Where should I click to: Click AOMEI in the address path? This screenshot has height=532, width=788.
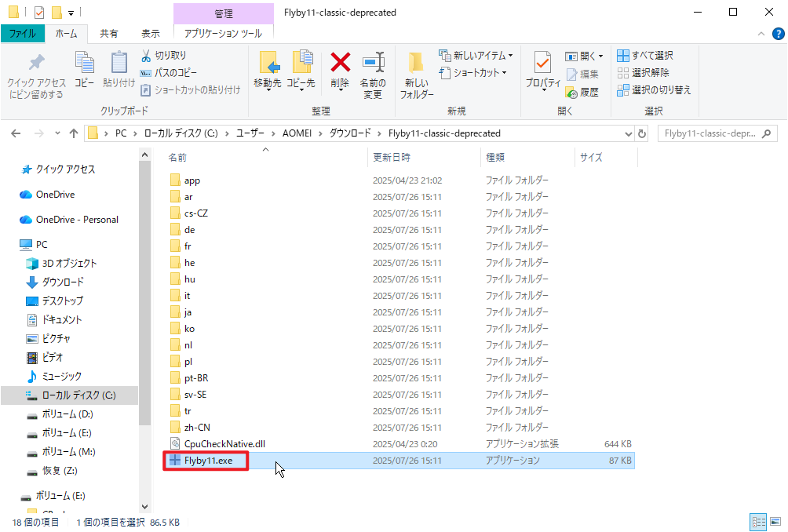(x=297, y=133)
